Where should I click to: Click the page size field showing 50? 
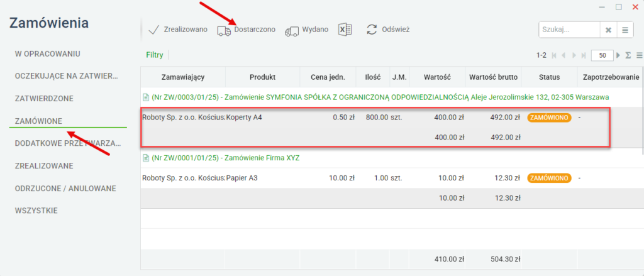click(602, 55)
